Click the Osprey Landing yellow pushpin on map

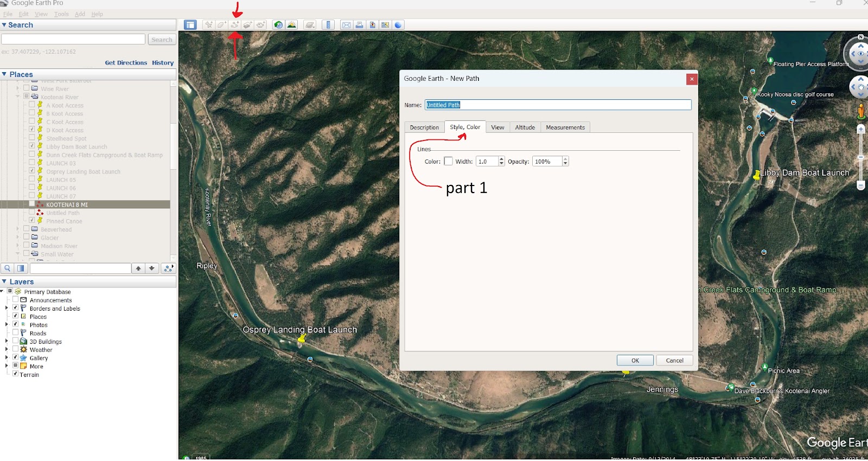(302, 339)
